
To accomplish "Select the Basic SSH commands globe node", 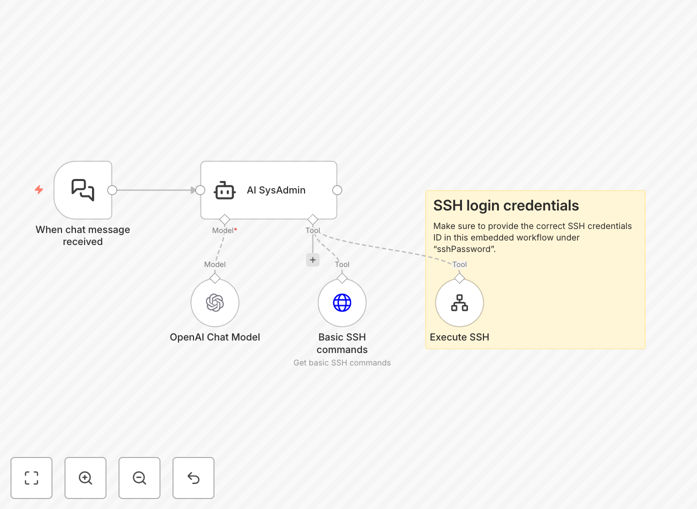I will tap(342, 303).
